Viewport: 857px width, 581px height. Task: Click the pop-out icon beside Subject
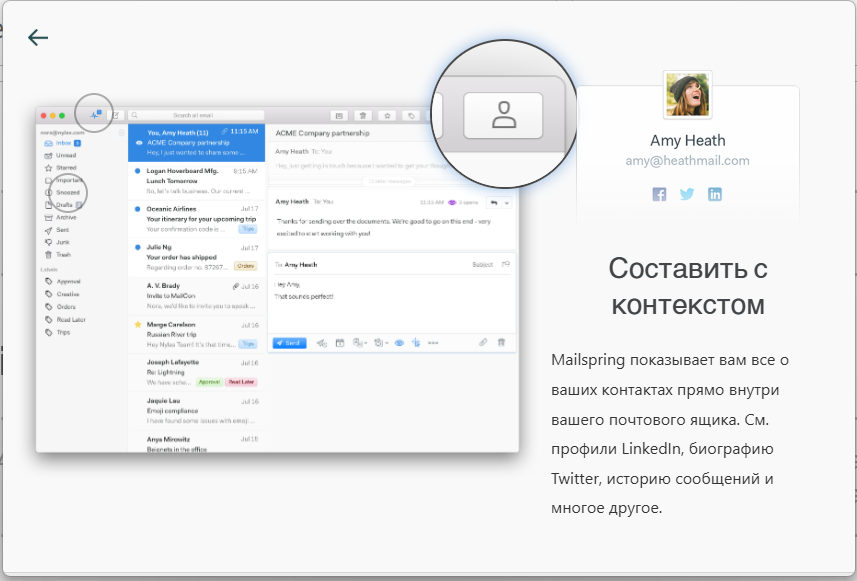pos(506,264)
